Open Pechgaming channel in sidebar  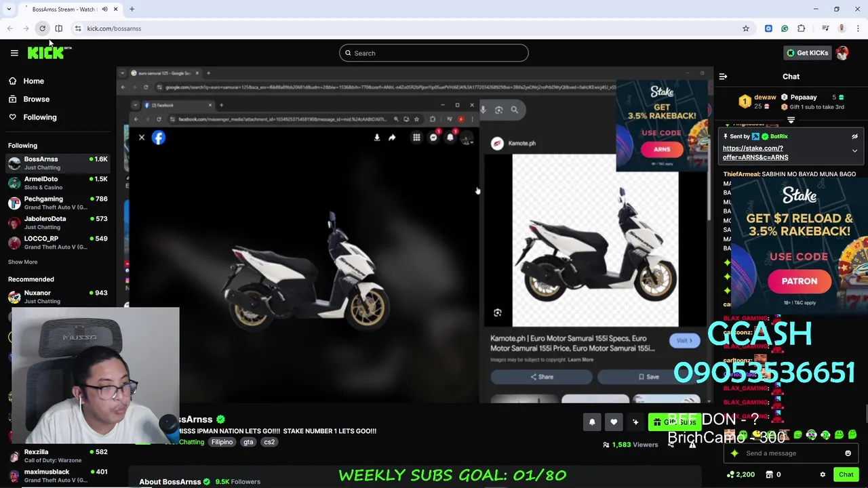[x=58, y=203]
